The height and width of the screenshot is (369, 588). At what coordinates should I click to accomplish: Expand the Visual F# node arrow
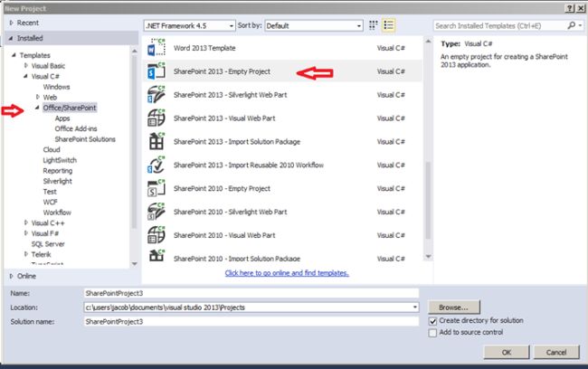pyautogui.click(x=26, y=233)
